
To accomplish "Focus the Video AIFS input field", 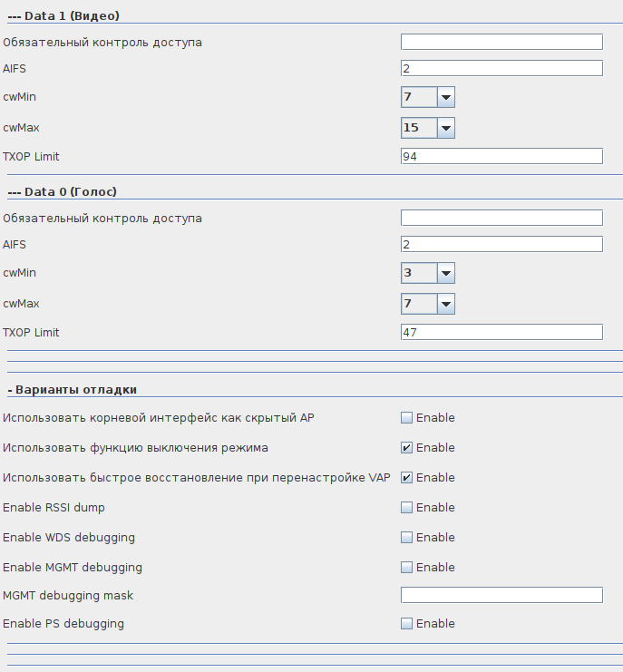I will (501, 68).
